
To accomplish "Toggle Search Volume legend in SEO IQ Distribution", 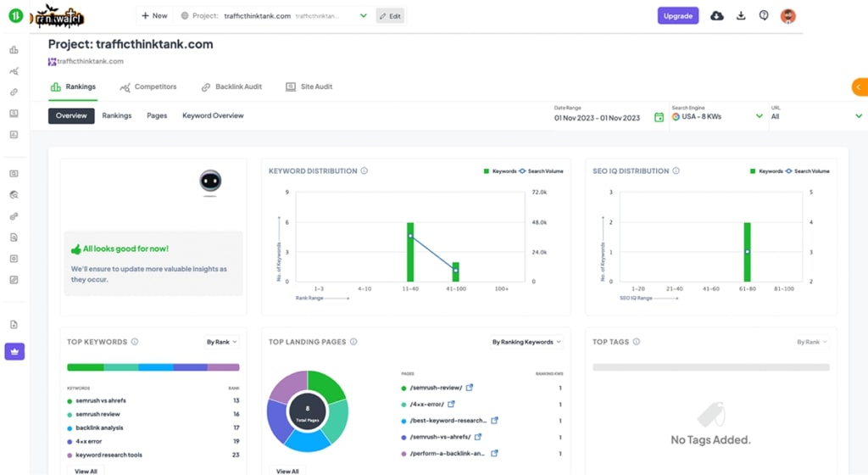I will coord(807,171).
